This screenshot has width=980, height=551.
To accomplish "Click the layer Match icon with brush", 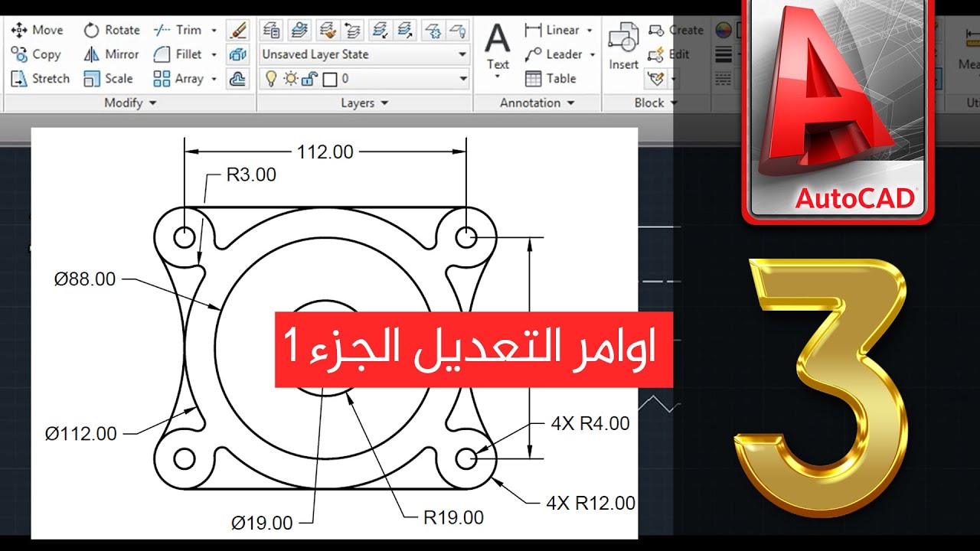I will (327, 30).
